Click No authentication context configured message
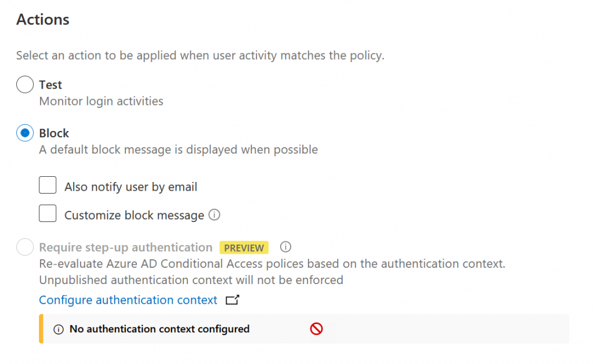 coord(160,329)
